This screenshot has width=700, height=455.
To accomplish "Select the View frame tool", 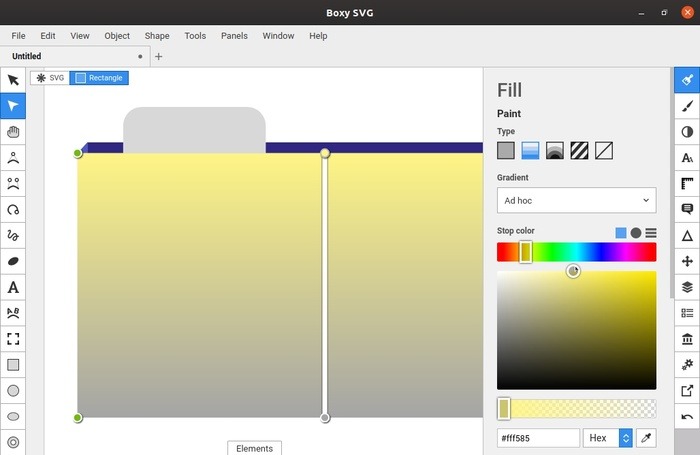I will pos(13,339).
